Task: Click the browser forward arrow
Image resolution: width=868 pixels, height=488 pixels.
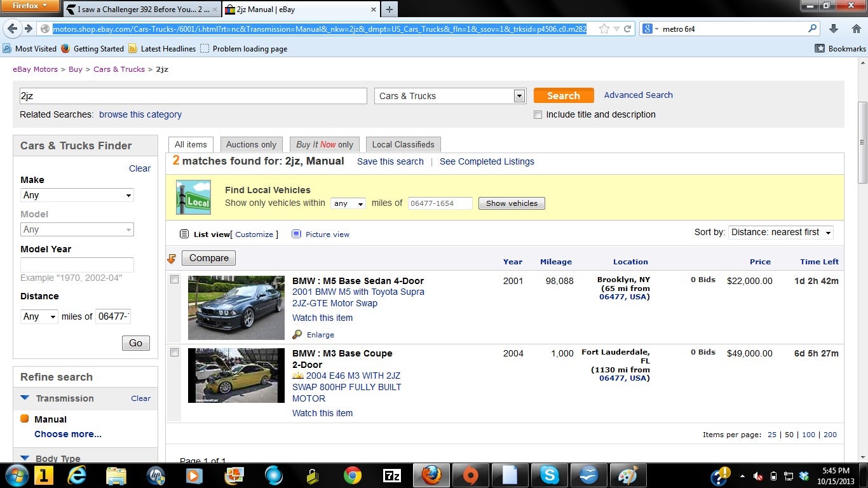Action: tap(29, 29)
